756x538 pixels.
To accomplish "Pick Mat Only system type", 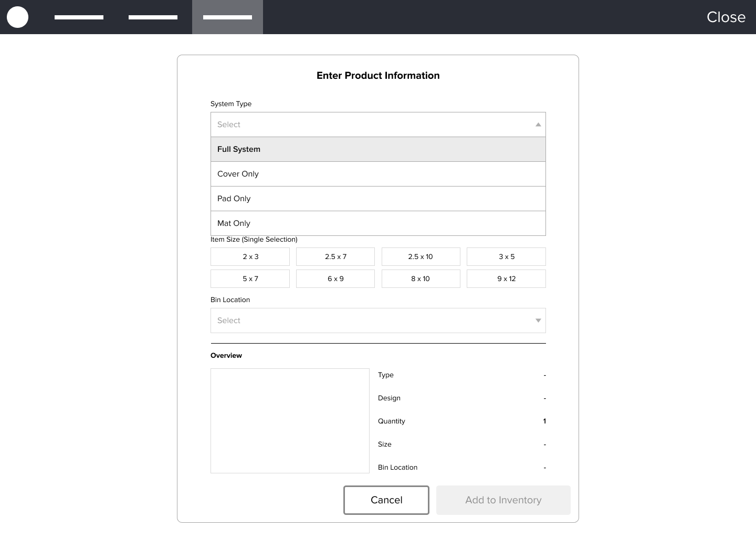I will [378, 223].
